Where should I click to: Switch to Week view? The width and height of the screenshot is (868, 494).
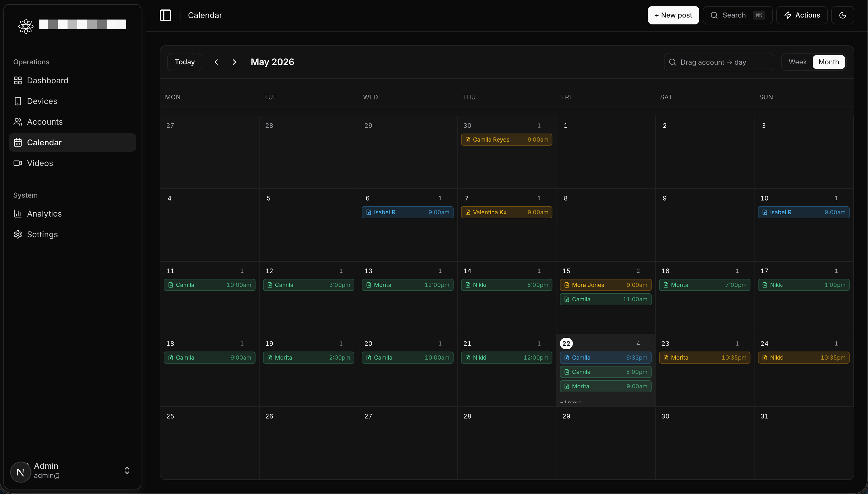[797, 62]
